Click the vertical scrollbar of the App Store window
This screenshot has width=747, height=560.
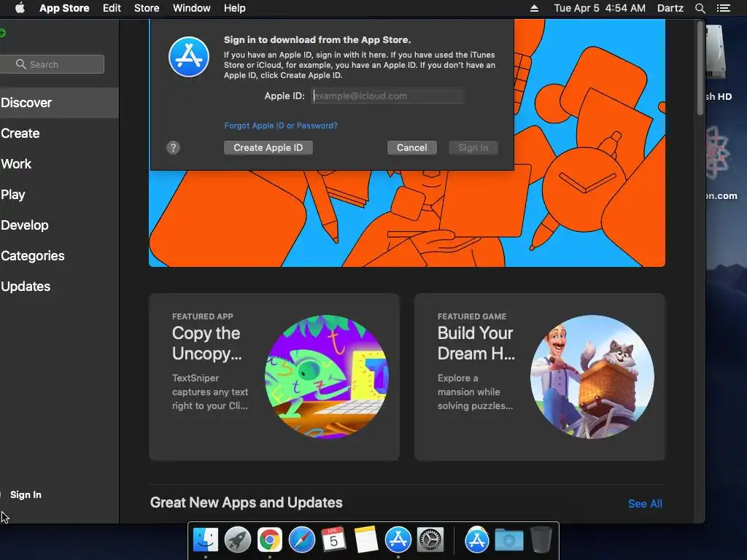[700, 69]
